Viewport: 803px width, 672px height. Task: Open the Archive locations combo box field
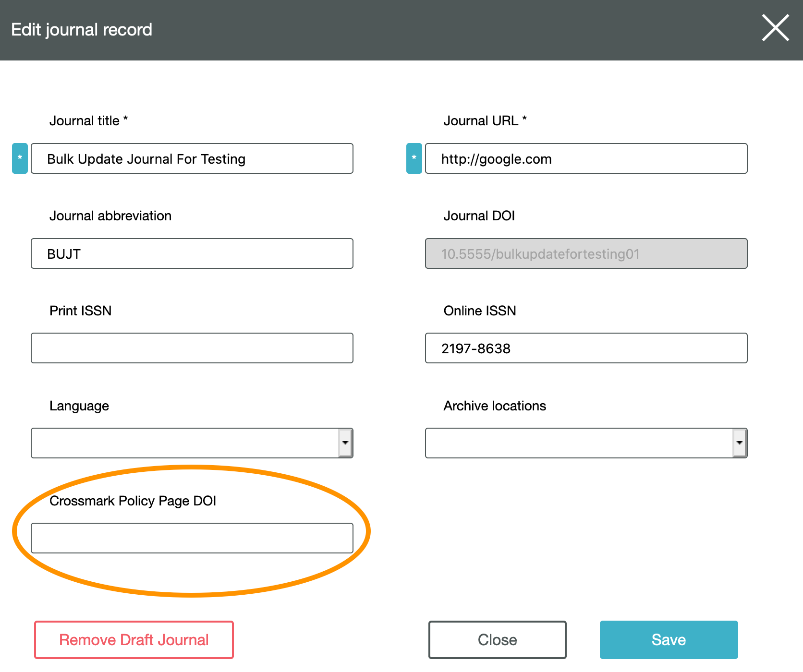(579, 443)
